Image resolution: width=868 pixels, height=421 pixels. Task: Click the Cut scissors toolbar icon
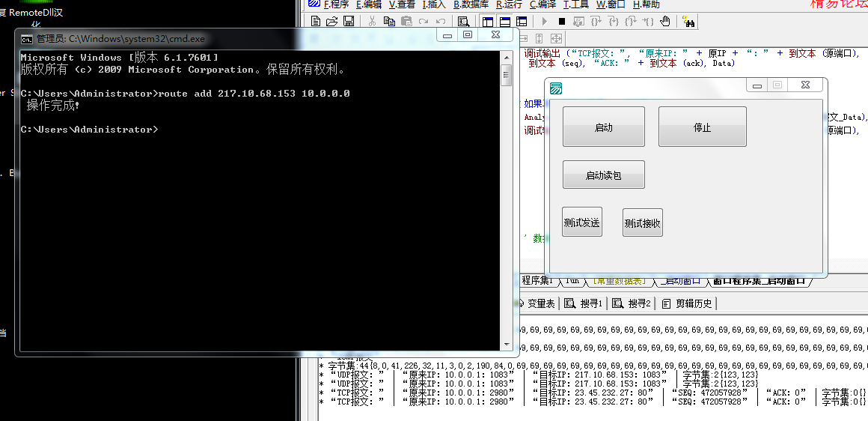click(372, 22)
